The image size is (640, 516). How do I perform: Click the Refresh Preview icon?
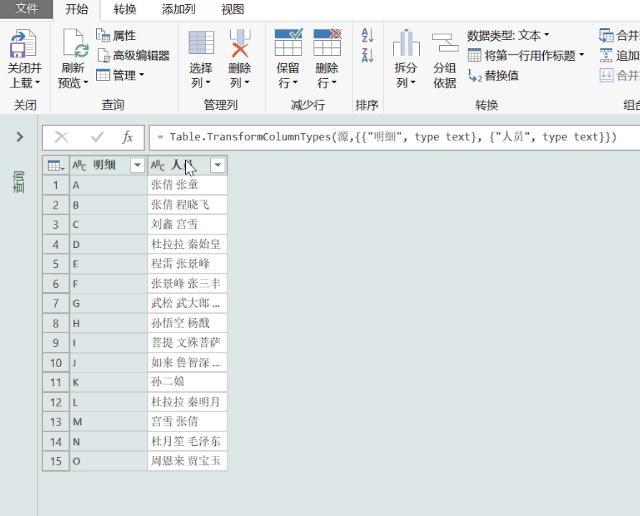pyautogui.click(x=75, y=43)
